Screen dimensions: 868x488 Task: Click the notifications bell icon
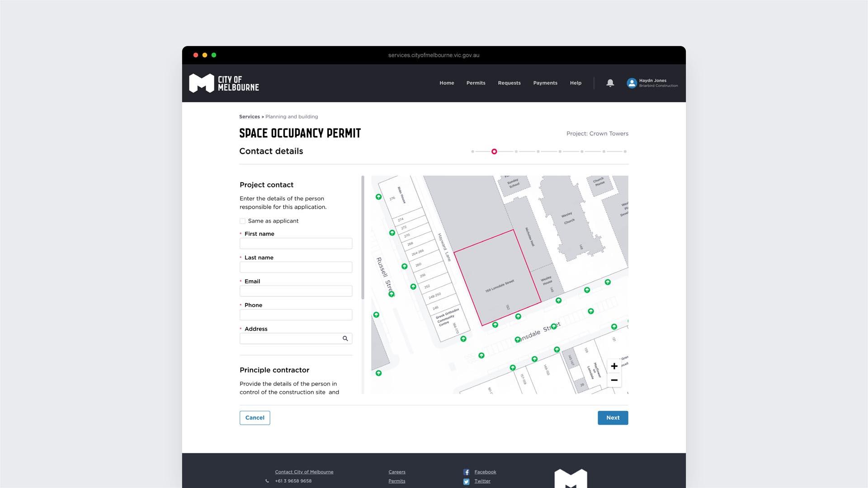tap(610, 83)
